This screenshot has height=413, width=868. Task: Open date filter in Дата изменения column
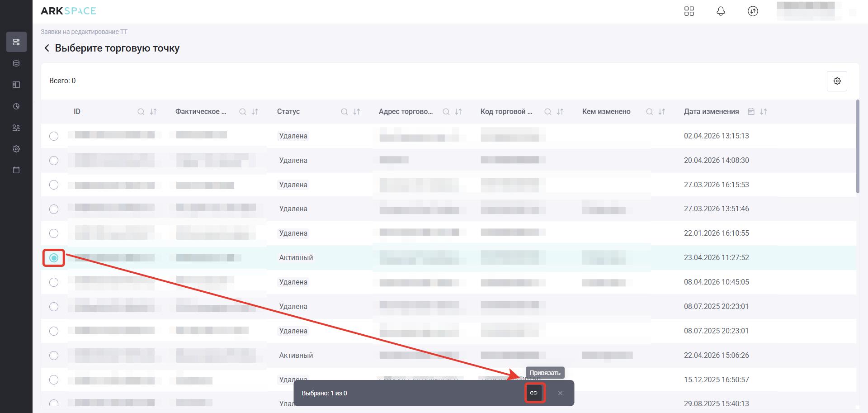coord(751,112)
